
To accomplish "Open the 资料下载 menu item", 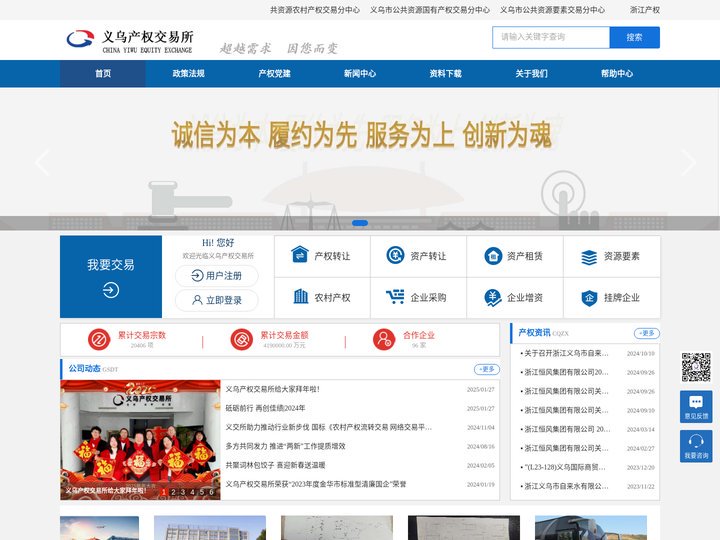I will tap(445, 73).
